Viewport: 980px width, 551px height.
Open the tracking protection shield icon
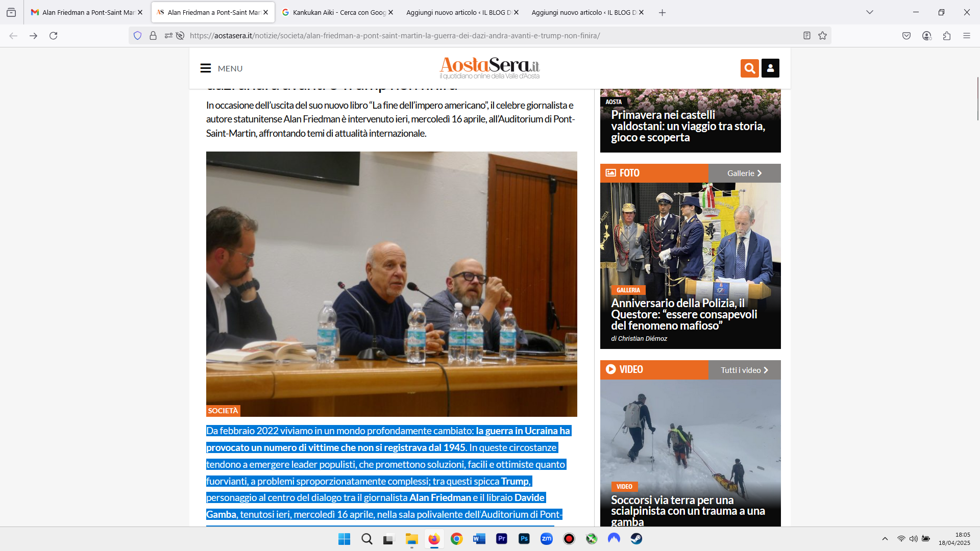pos(137,36)
